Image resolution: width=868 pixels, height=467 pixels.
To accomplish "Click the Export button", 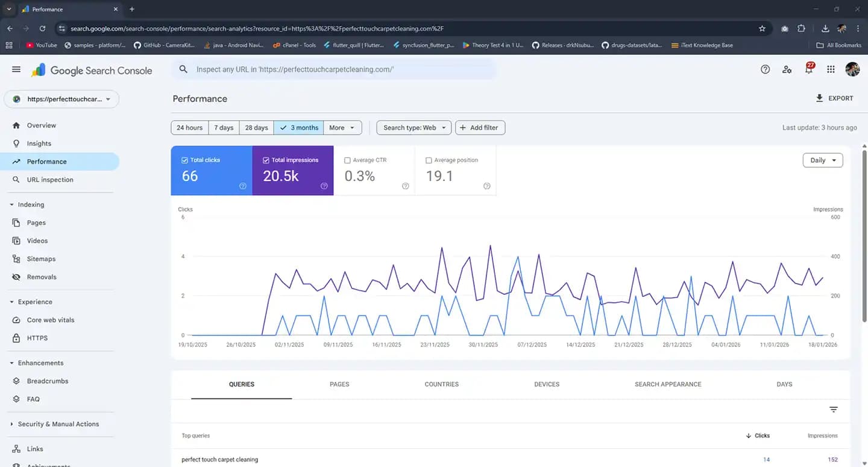I will [834, 98].
